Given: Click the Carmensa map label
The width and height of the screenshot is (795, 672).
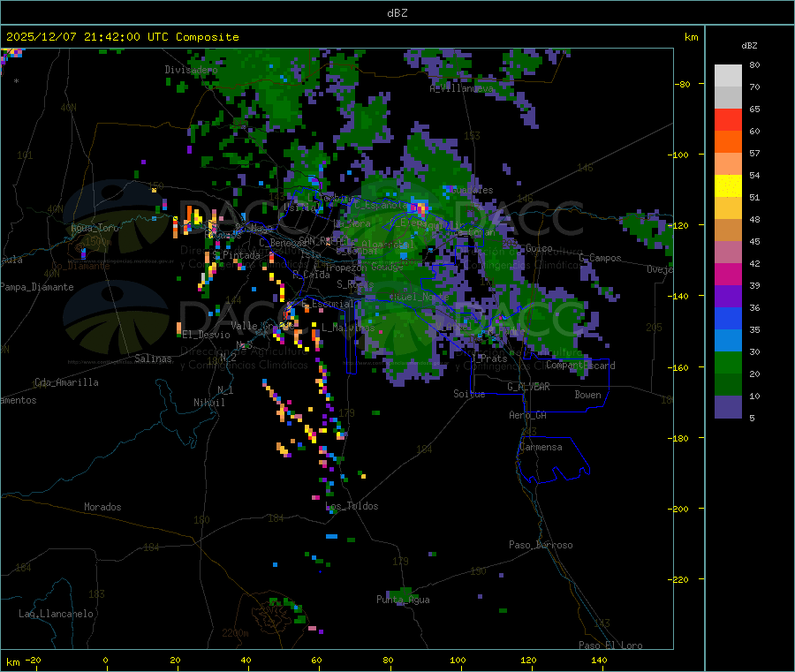Looking at the screenshot, I should point(541,448).
